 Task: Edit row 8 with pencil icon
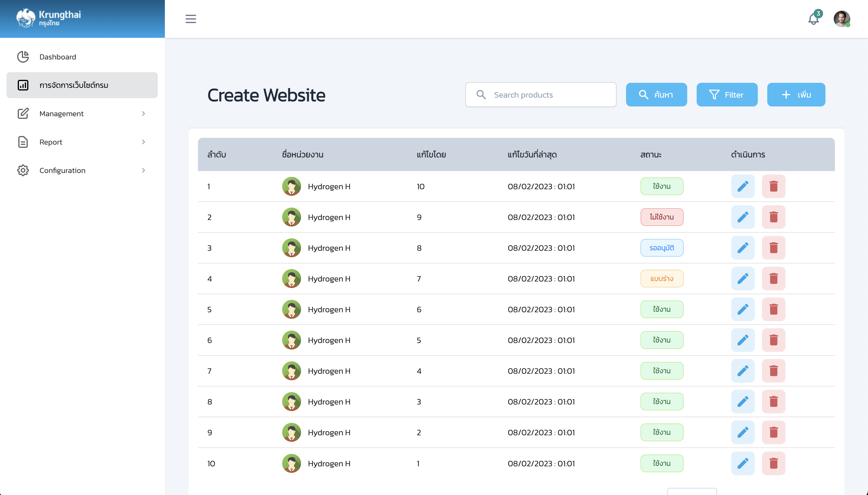point(743,402)
